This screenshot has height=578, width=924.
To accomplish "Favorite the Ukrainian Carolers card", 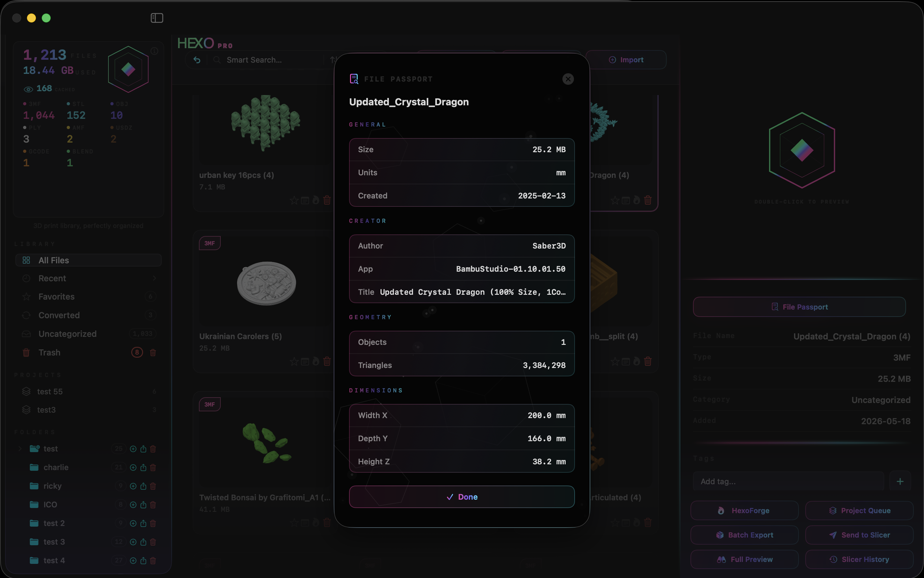I will click(294, 361).
